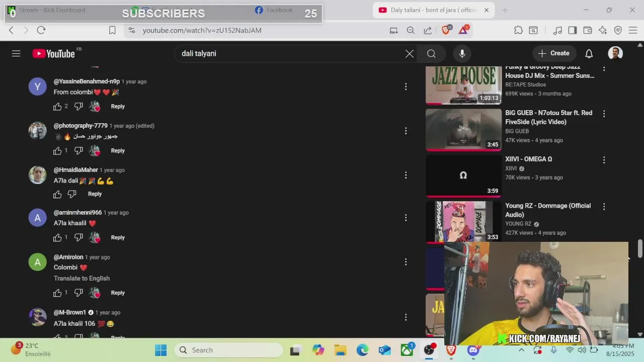Open OBS Studio from the taskbar
The image size is (644, 362).
(429, 350)
